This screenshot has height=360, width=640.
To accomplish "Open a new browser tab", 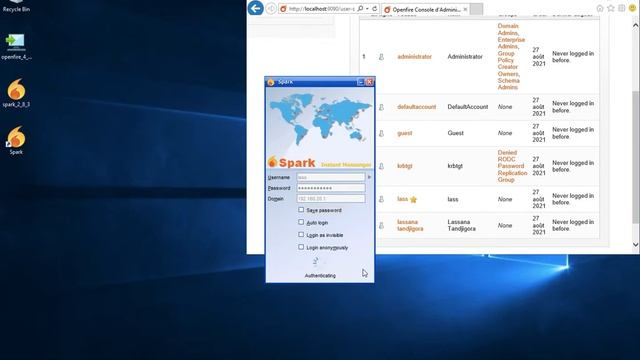I will pyautogui.click(x=476, y=9).
